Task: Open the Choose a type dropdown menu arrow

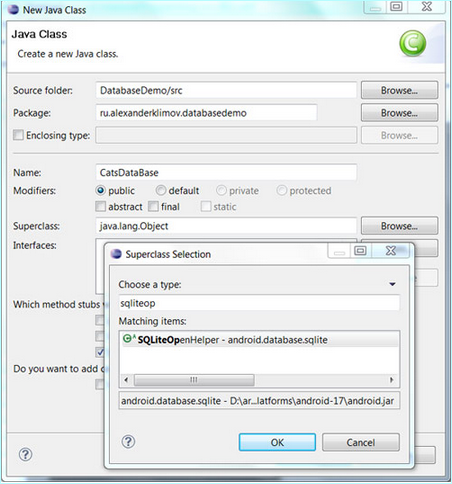Action: (393, 284)
